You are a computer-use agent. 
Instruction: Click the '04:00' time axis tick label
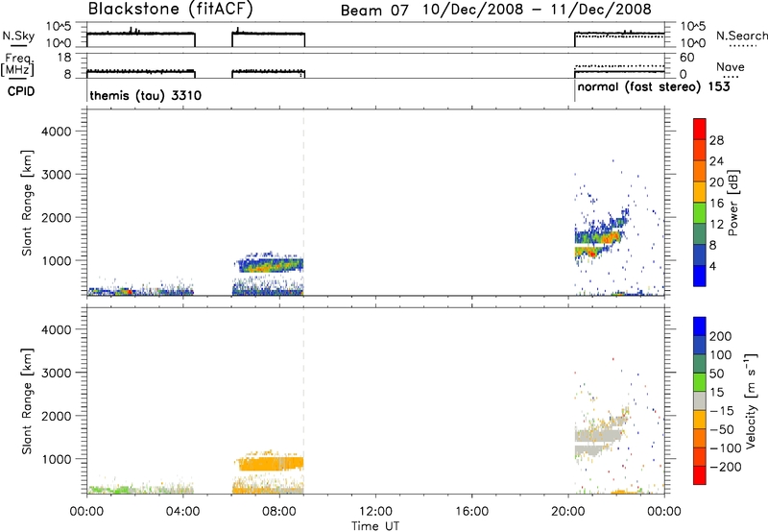point(183,512)
